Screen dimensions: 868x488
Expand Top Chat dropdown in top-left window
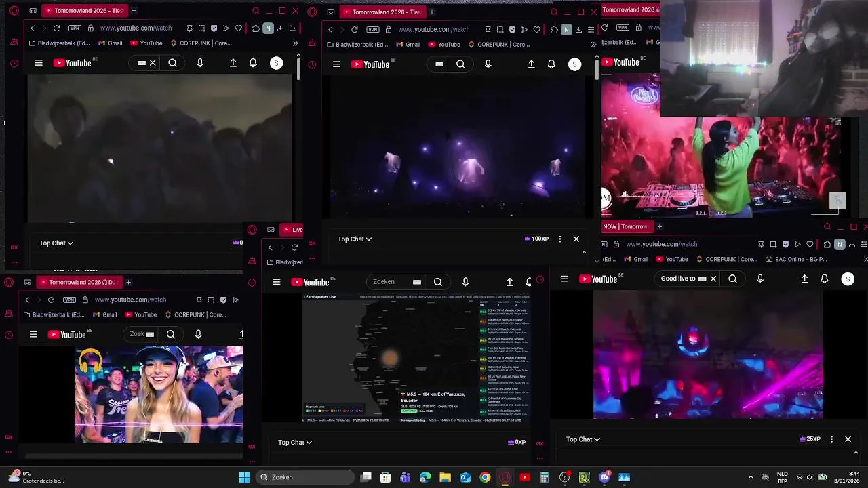pos(56,243)
